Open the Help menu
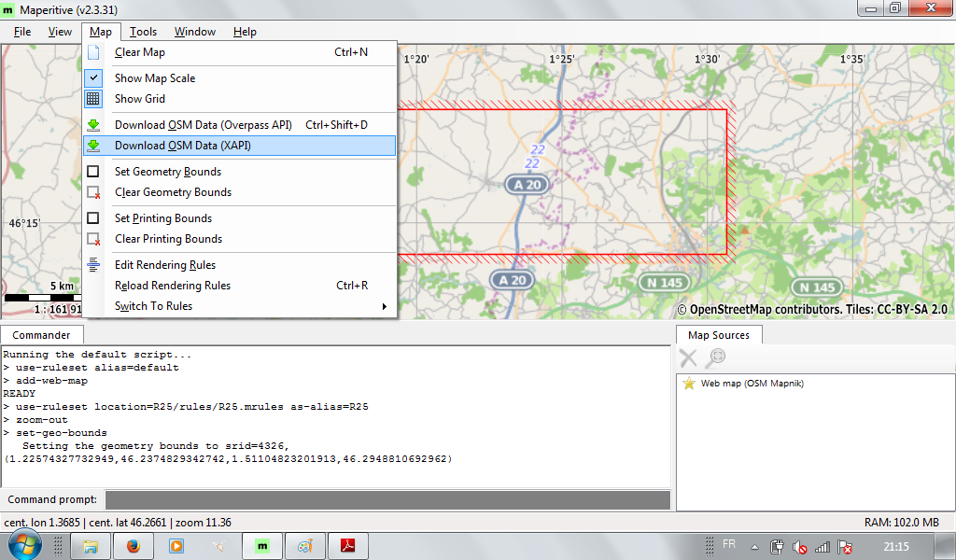This screenshot has height=560, width=956. pos(245,32)
